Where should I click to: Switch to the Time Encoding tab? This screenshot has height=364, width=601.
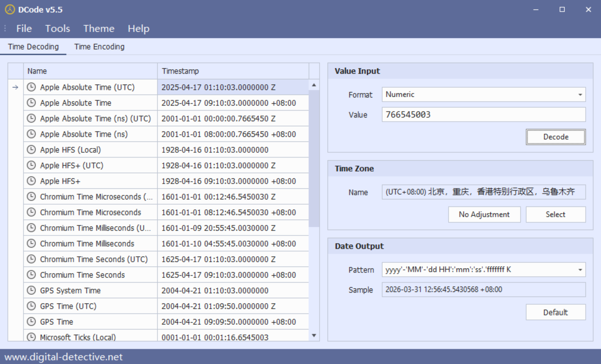(x=99, y=47)
